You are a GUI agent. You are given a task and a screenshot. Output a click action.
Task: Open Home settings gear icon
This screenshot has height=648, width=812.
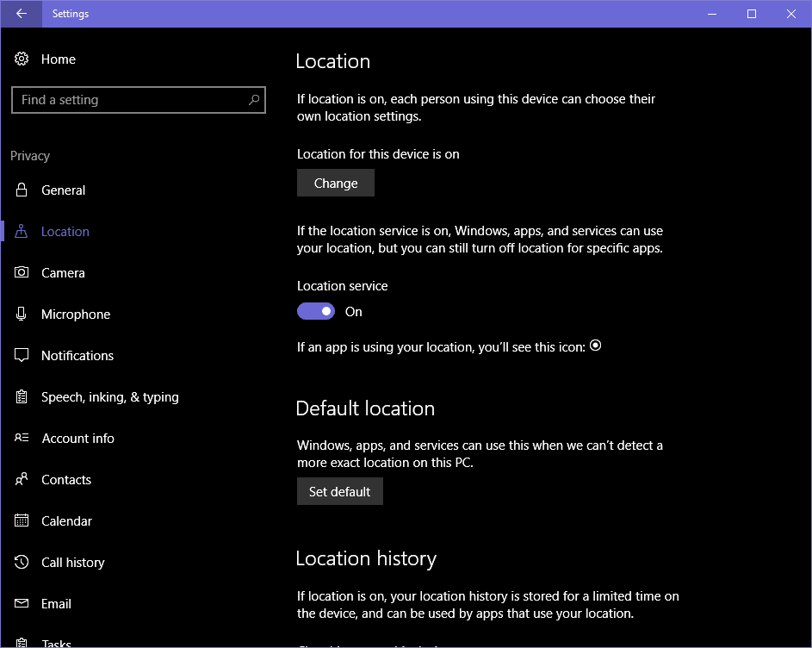coord(21,59)
